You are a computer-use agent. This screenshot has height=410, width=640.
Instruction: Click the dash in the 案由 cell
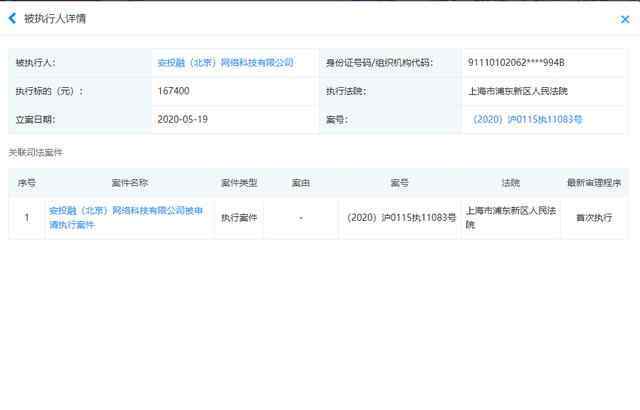pyautogui.click(x=301, y=218)
